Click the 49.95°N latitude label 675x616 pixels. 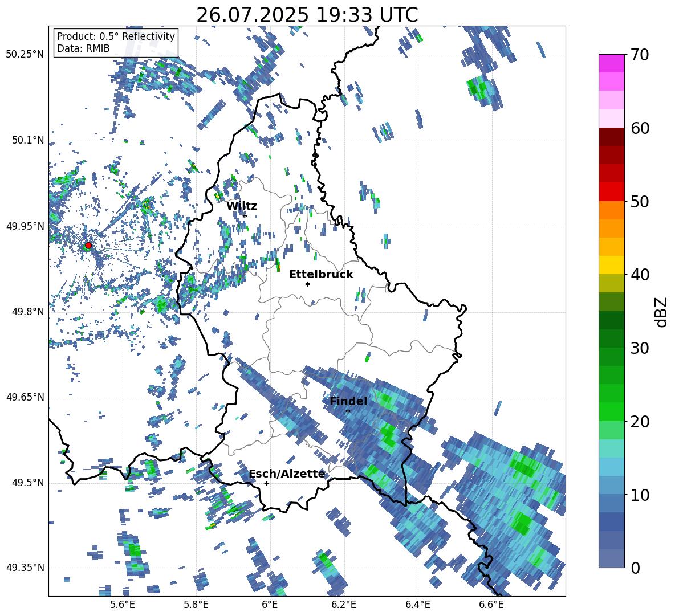[25, 226]
